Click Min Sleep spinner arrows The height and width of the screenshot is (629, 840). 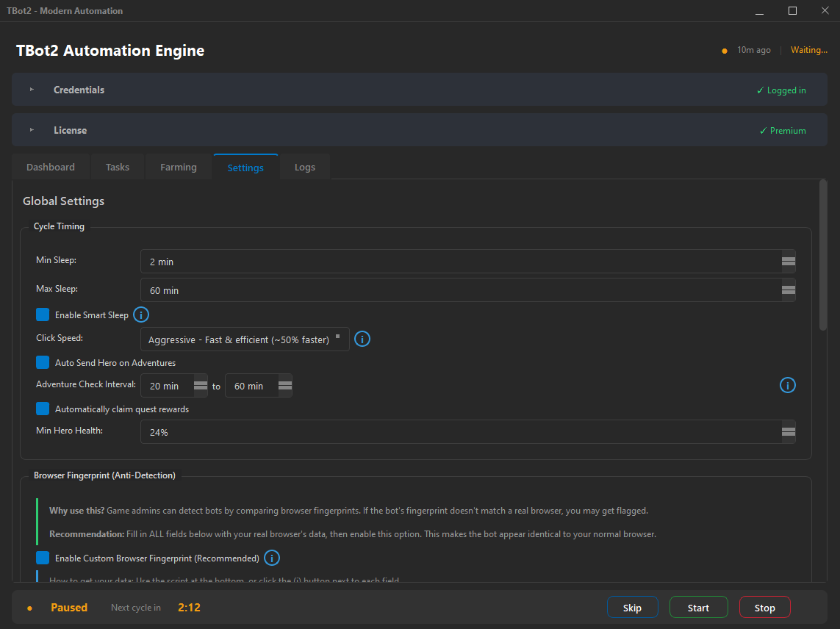coord(788,262)
